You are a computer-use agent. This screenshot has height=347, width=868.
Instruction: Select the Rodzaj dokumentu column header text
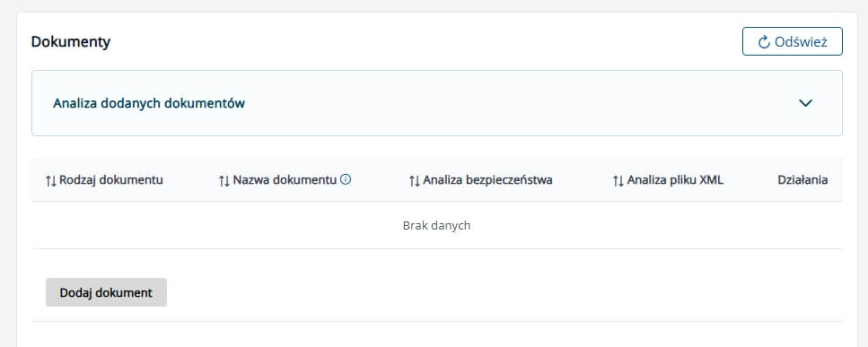click(111, 179)
